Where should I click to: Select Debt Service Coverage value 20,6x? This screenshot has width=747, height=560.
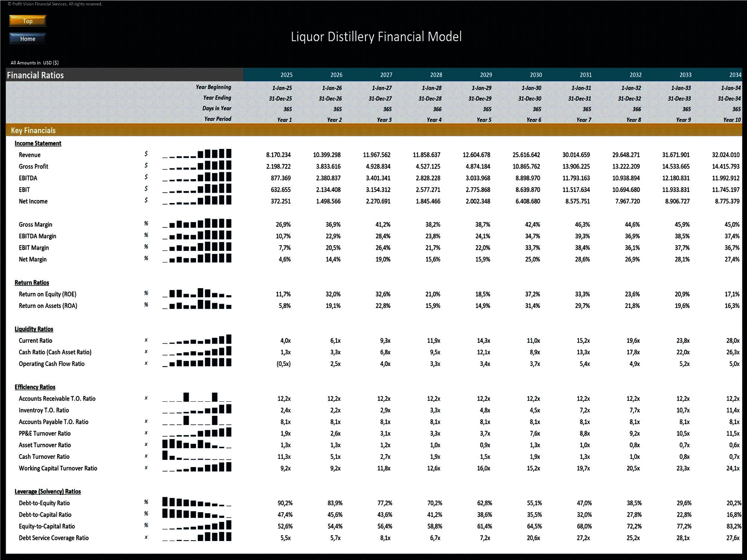[533, 538]
